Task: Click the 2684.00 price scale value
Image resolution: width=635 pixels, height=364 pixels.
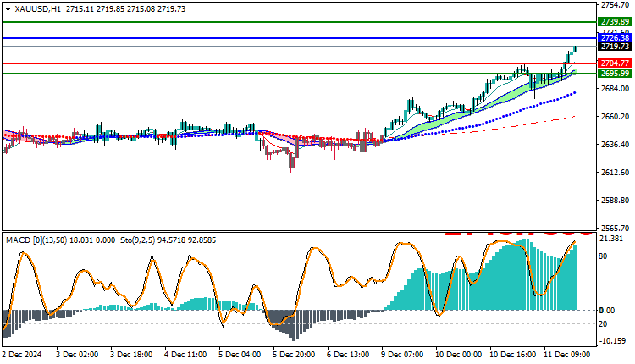Action: point(616,88)
